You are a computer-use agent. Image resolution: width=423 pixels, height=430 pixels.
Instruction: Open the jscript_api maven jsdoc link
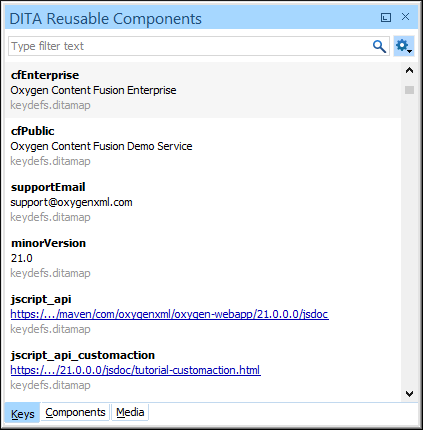coord(169,314)
